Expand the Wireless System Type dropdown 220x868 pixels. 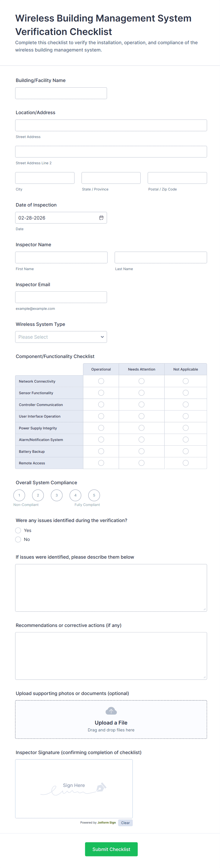(61, 337)
